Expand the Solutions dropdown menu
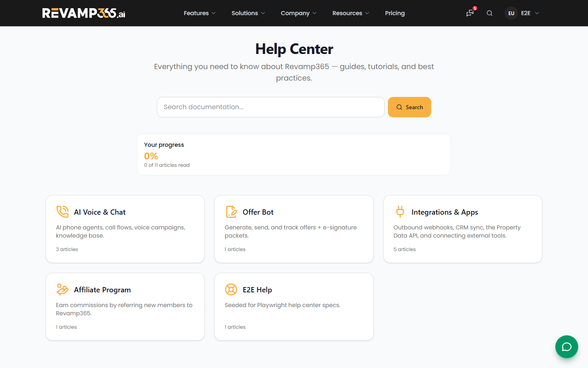Screen dimensions: 588x368 (248, 13)
